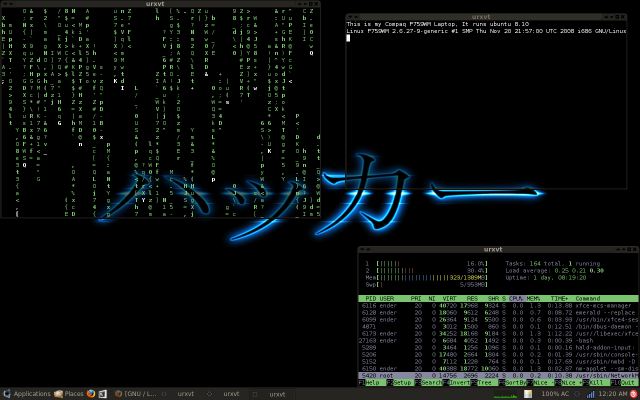Toggle F5 Tree view in htop
640x400 pixels.
tap(483, 382)
